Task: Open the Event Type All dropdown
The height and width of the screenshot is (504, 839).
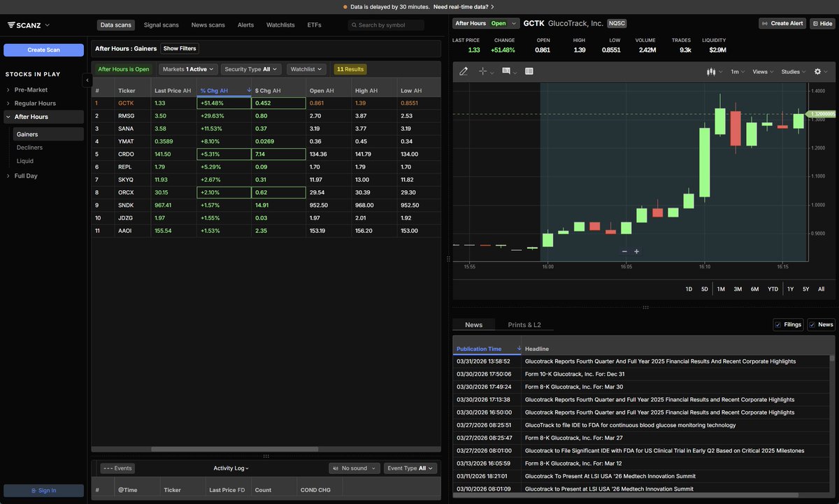Action: [x=410, y=468]
